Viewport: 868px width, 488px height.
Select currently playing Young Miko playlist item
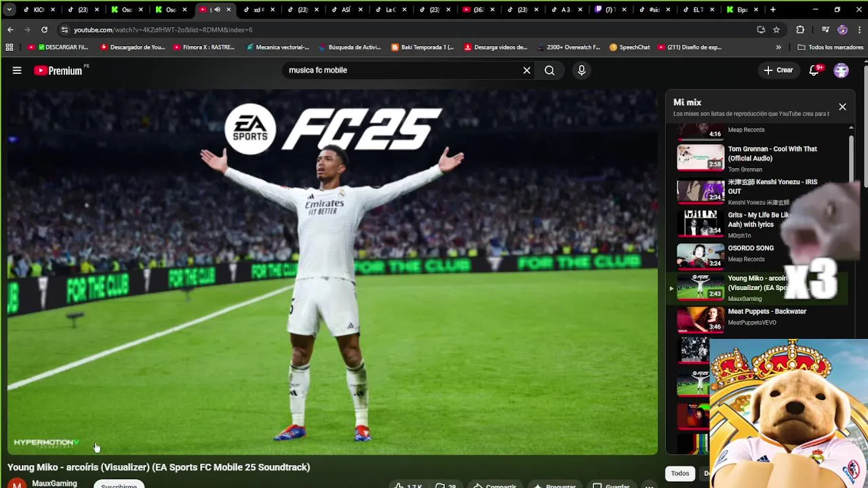(756, 288)
